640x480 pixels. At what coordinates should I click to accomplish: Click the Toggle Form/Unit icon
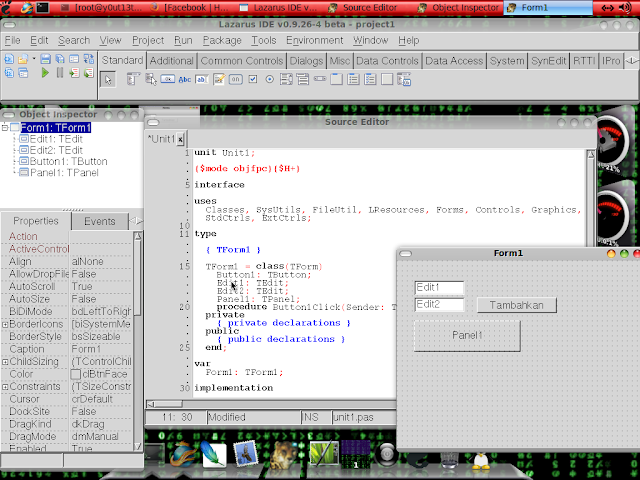coord(89,60)
